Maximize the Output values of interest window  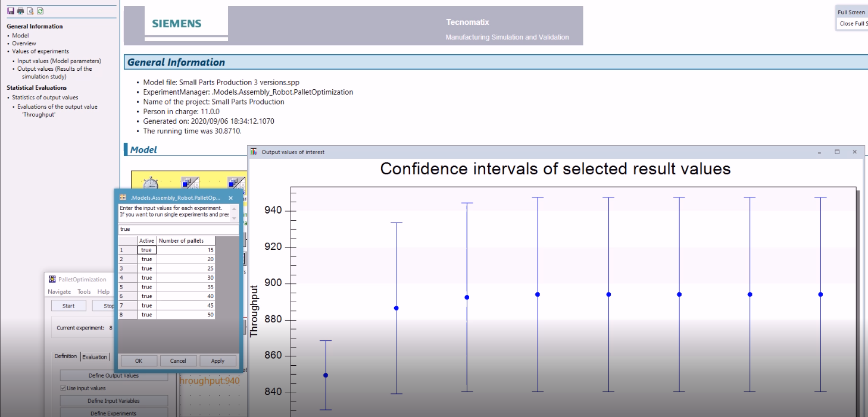pos(837,152)
